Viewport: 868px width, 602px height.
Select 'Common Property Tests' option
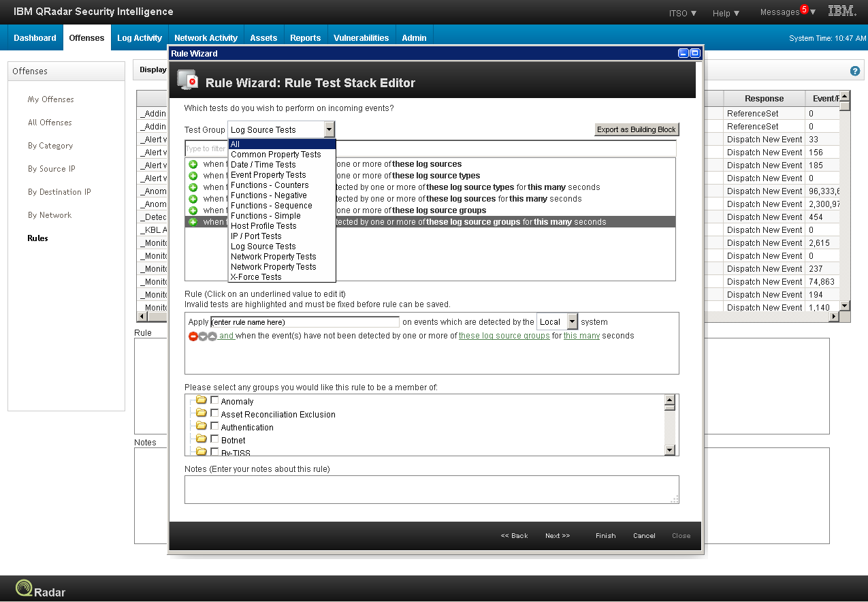282,155
